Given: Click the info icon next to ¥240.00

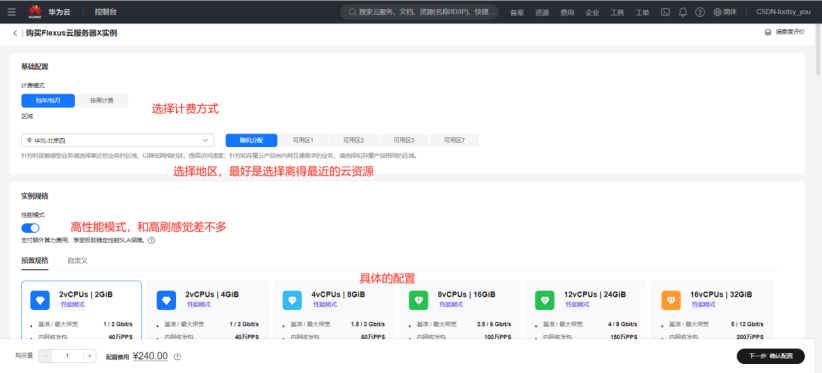Looking at the screenshot, I should pyautogui.click(x=177, y=357).
